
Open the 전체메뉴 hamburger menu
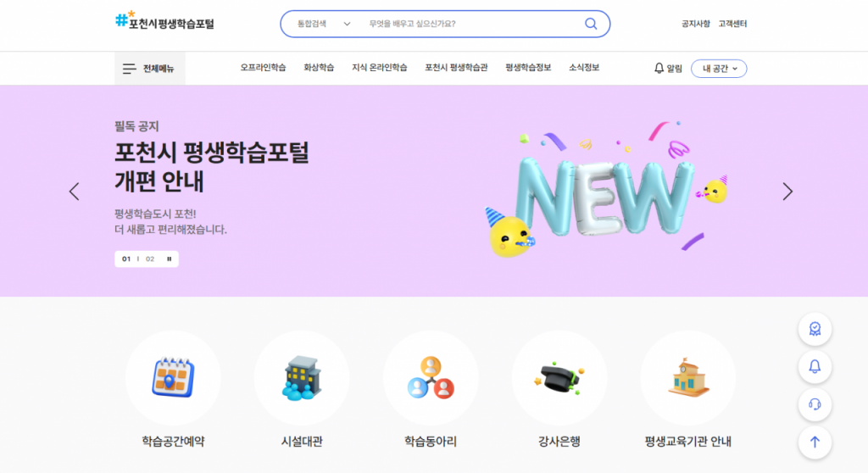[149, 69]
